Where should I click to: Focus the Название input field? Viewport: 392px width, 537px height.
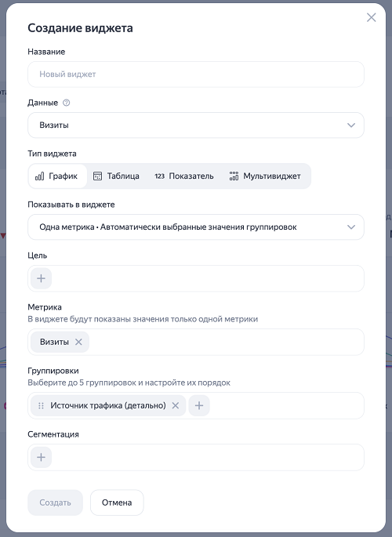(196, 74)
